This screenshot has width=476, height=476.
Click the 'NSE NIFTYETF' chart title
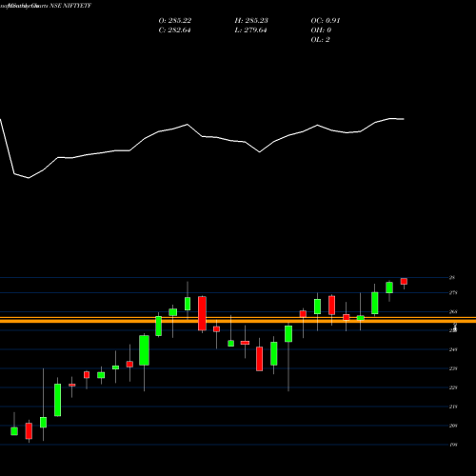[70, 6]
